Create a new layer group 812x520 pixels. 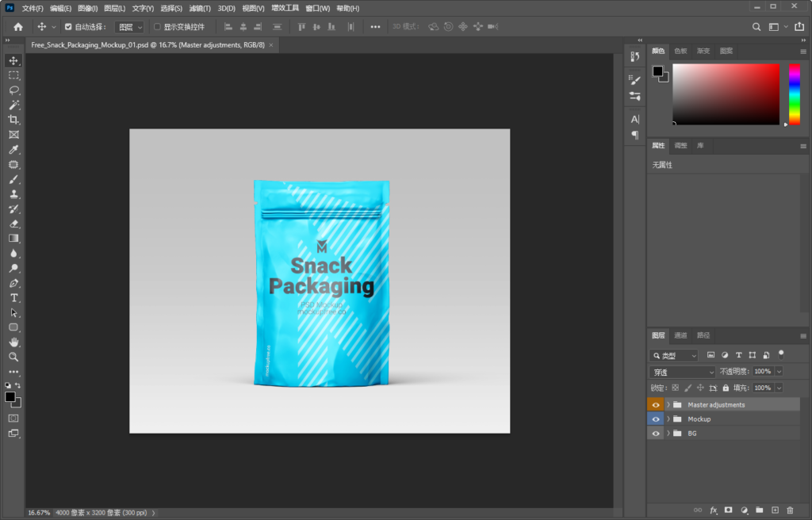[759, 510]
